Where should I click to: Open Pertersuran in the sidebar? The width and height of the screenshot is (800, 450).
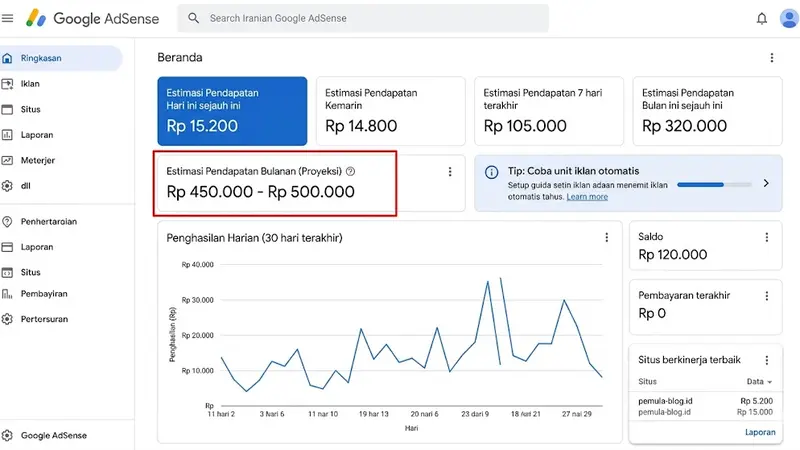tap(44, 319)
